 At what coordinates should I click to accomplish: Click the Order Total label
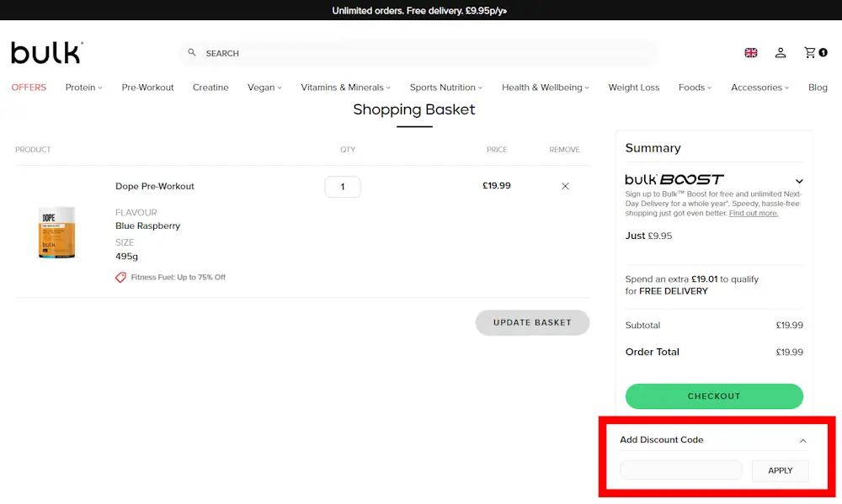tap(652, 352)
